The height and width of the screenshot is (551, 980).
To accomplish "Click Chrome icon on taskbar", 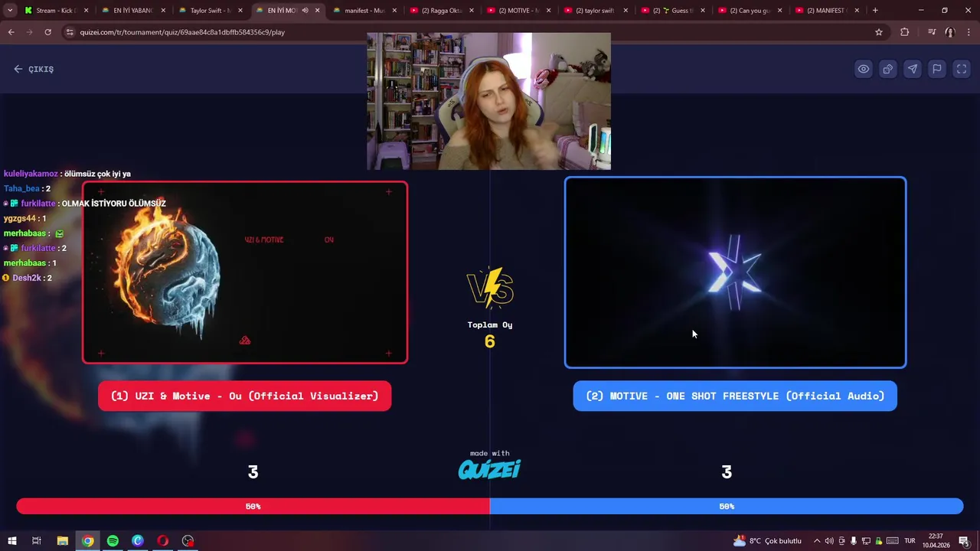I will click(x=88, y=541).
